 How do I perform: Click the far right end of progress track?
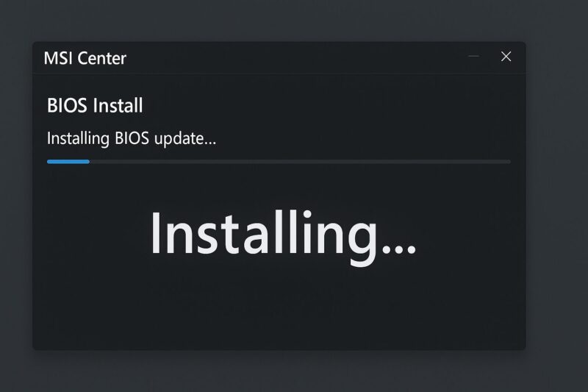click(x=508, y=162)
